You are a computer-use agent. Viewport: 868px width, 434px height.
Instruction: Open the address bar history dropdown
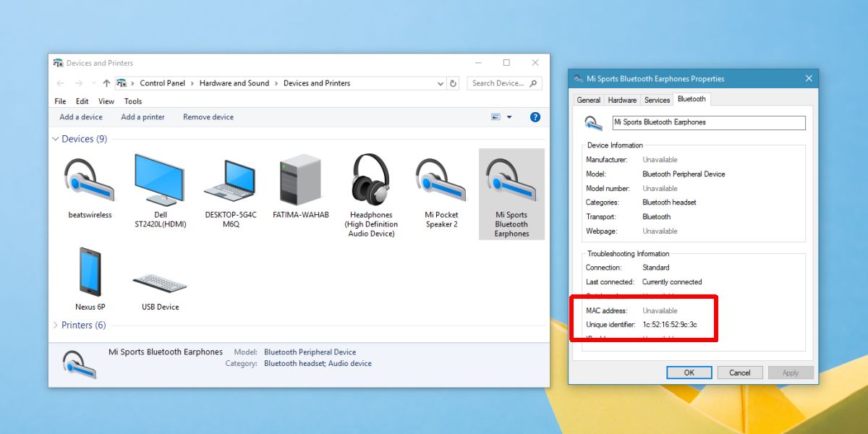pyautogui.click(x=441, y=83)
